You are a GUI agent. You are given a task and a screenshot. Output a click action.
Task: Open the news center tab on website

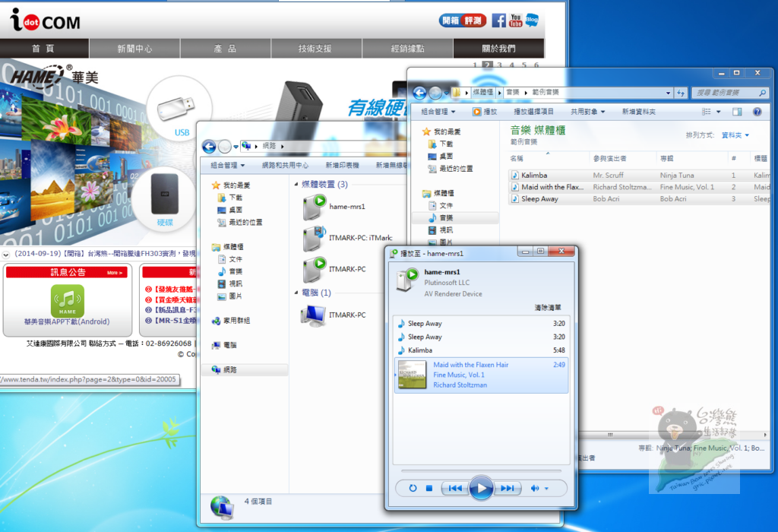coord(134,48)
